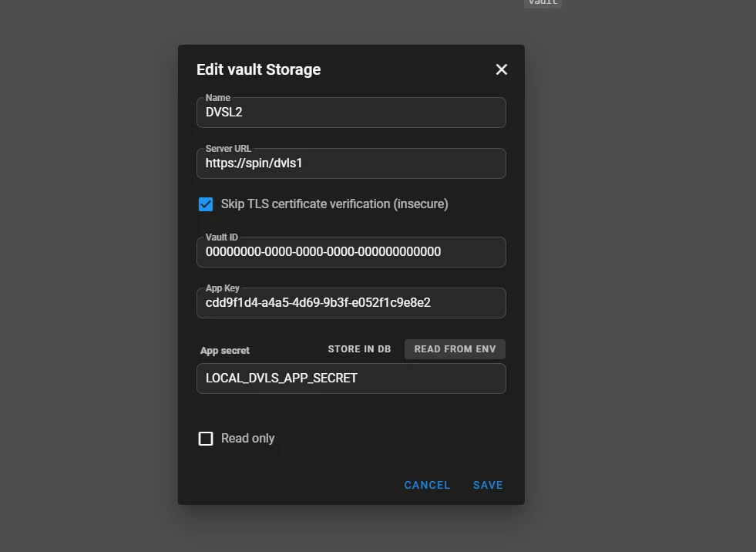Uncheck Skip TLS certificate verification checkbox
The height and width of the screenshot is (552, 756).
point(206,204)
